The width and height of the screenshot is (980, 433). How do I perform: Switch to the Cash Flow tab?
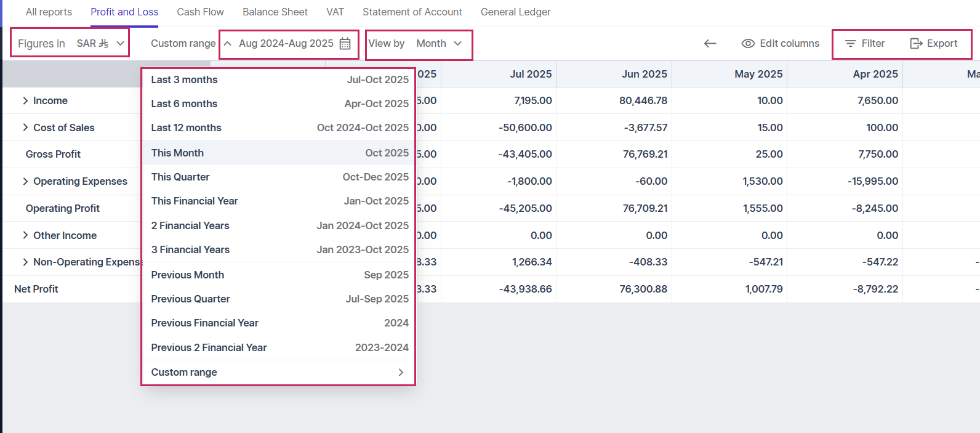(x=200, y=12)
